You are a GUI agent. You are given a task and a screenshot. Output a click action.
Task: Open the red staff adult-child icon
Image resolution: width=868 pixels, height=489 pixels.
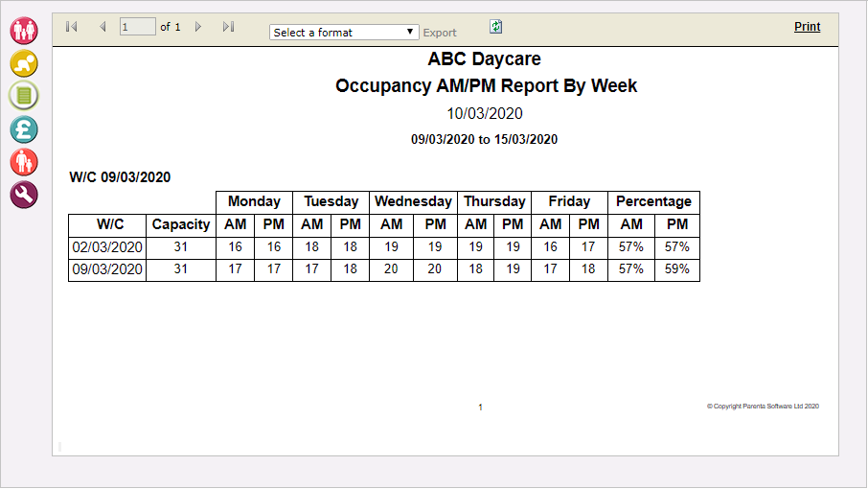[x=24, y=162]
